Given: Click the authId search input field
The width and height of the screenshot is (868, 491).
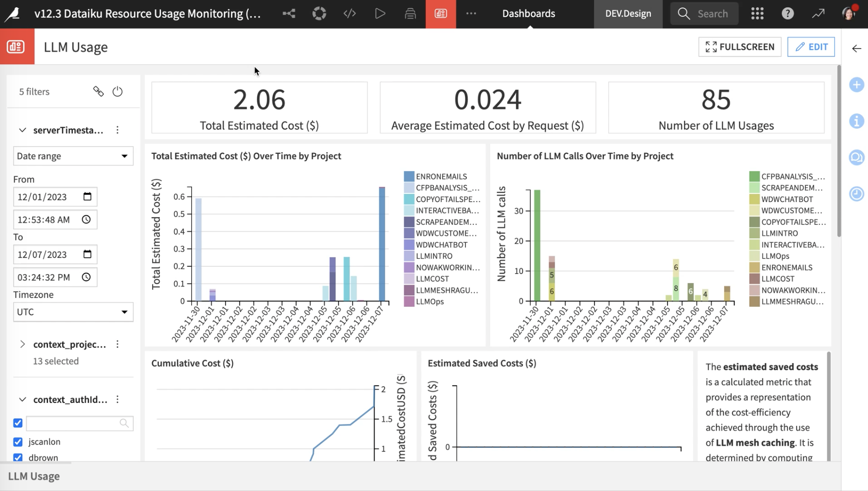Looking at the screenshot, I should click(80, 423).
